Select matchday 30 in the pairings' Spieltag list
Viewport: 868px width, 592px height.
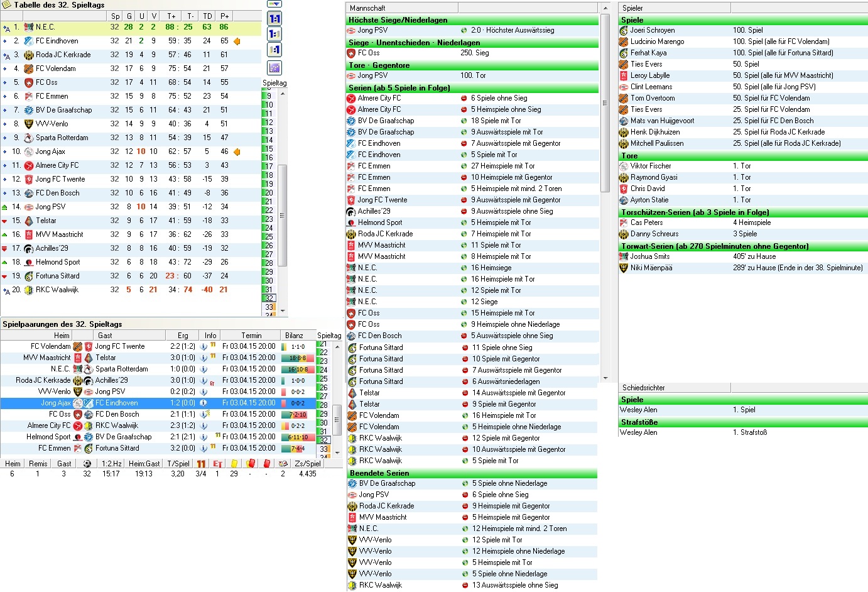coord(323,423)
